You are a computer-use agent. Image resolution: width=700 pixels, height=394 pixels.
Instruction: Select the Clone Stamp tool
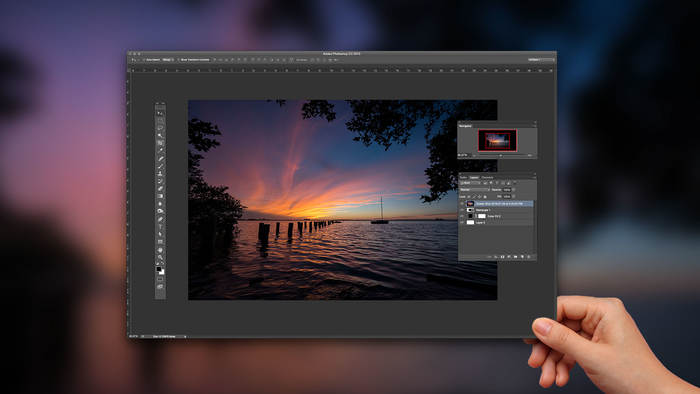(160, 174)
